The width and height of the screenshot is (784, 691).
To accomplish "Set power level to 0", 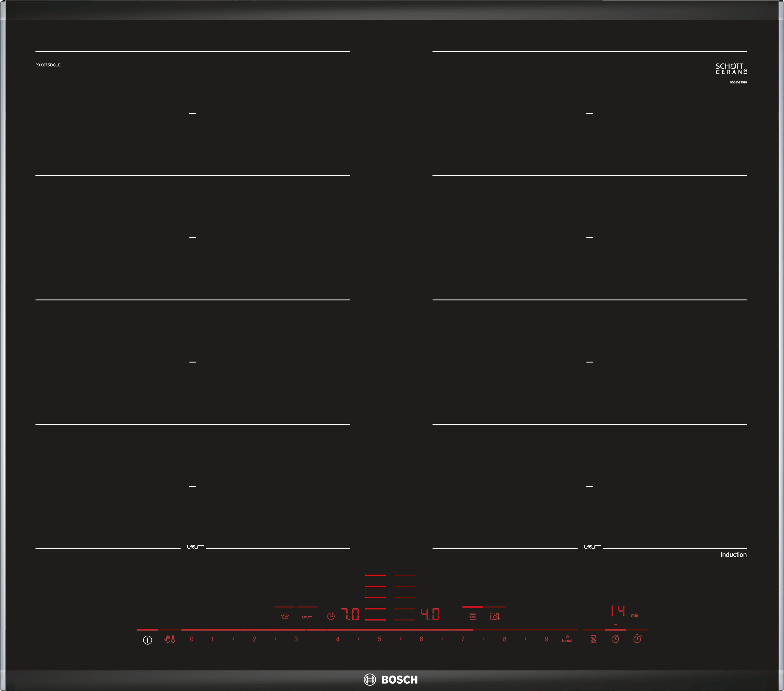I will tap(191, 639).
